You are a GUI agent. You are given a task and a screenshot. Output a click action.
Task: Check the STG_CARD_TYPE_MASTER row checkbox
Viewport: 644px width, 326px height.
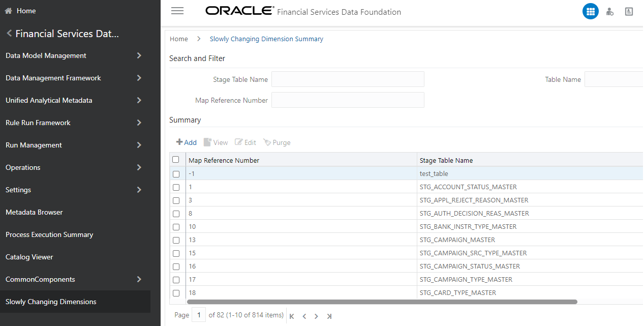click(176, 293)
